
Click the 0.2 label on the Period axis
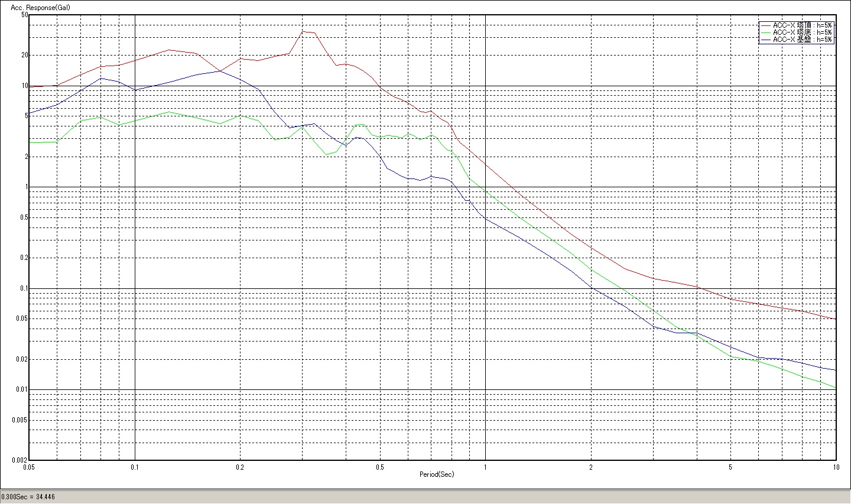click(240, 467)
